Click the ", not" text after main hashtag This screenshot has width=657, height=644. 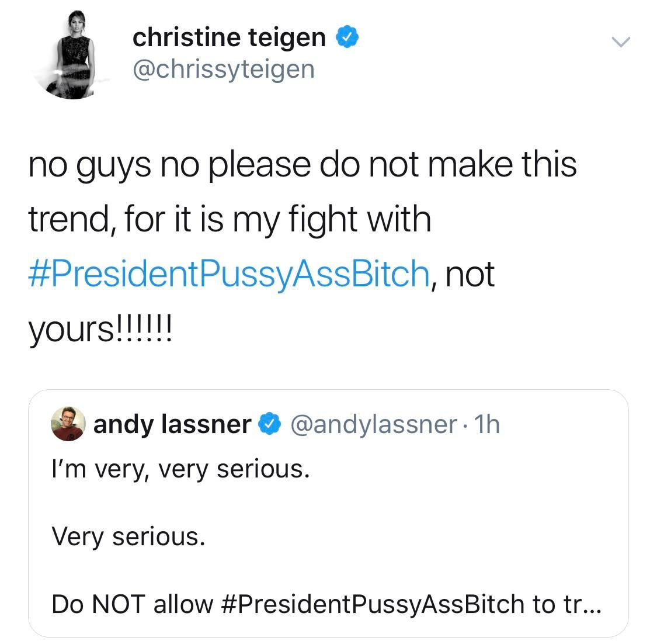tap(464, 274)
